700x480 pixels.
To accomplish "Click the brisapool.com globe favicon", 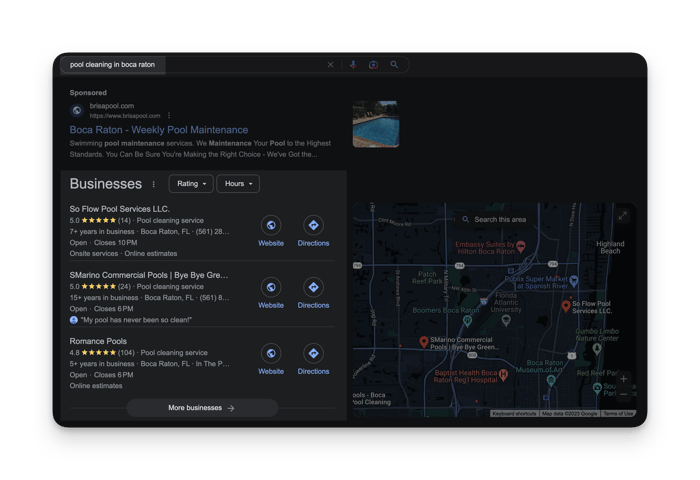I will point(77,110).
